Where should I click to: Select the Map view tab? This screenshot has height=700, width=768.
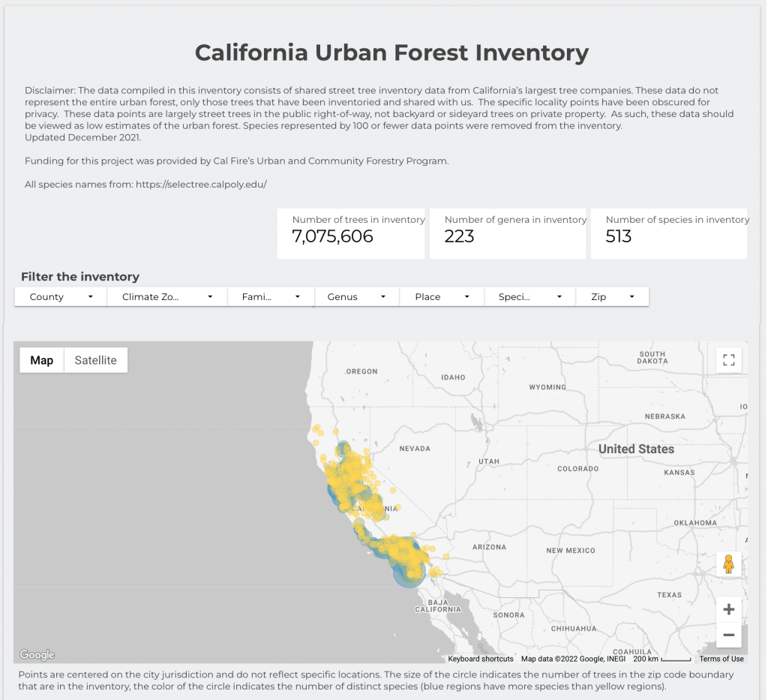[x=42, y=360]
